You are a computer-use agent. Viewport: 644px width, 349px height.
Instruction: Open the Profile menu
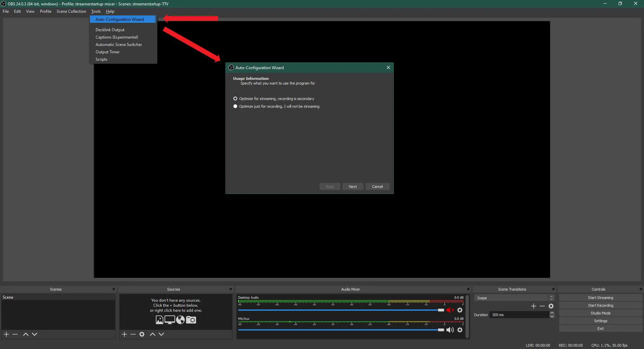pyautogui.click(x=46, y=11)
